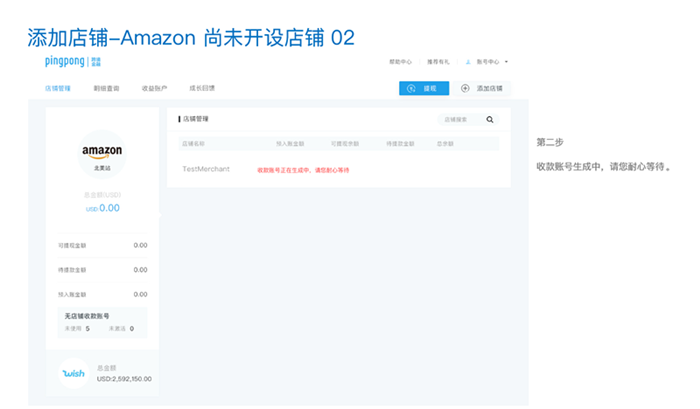Click the plus icon in 添加店铺
The image size is (700, 409).
point(465,88)
